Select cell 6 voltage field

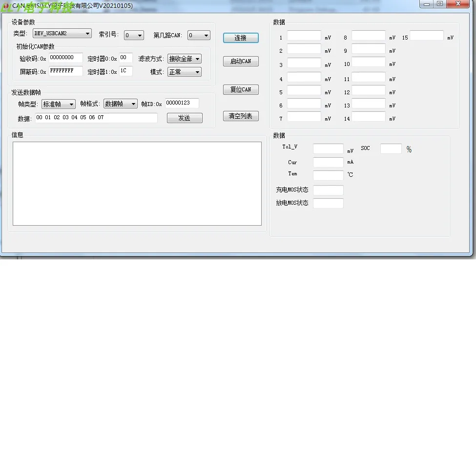tap(304, 104)
